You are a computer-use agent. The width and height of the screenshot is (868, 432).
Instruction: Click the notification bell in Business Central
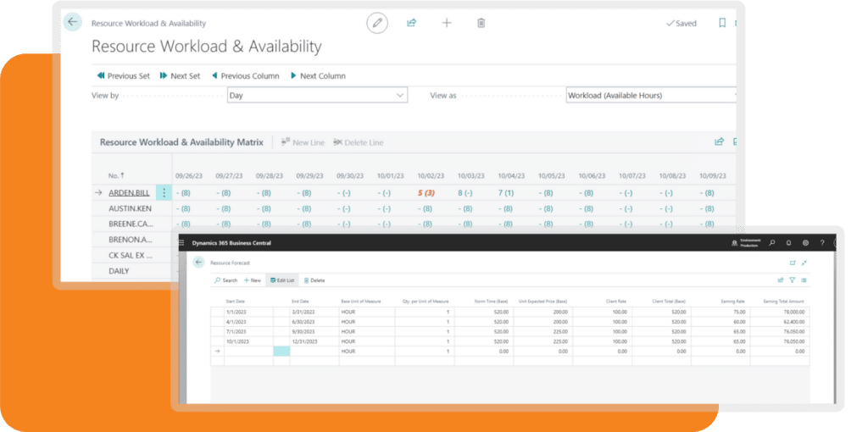click(x=788, y=243)
